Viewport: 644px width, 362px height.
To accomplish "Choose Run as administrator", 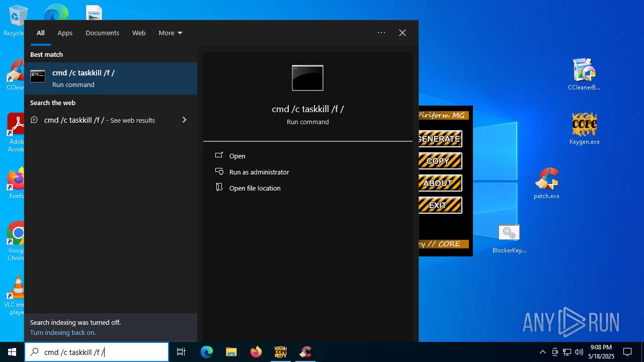I will pos(252,172).
